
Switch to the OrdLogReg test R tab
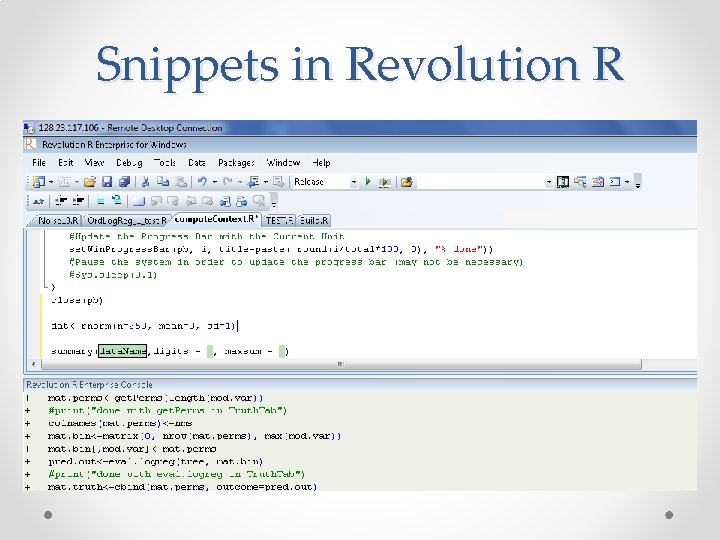click(126, 221)
